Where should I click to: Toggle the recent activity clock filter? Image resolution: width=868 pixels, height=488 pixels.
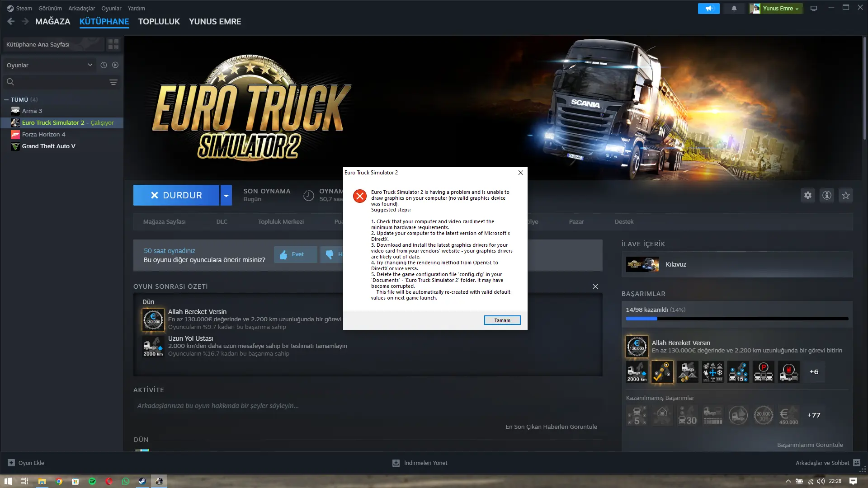104,65
